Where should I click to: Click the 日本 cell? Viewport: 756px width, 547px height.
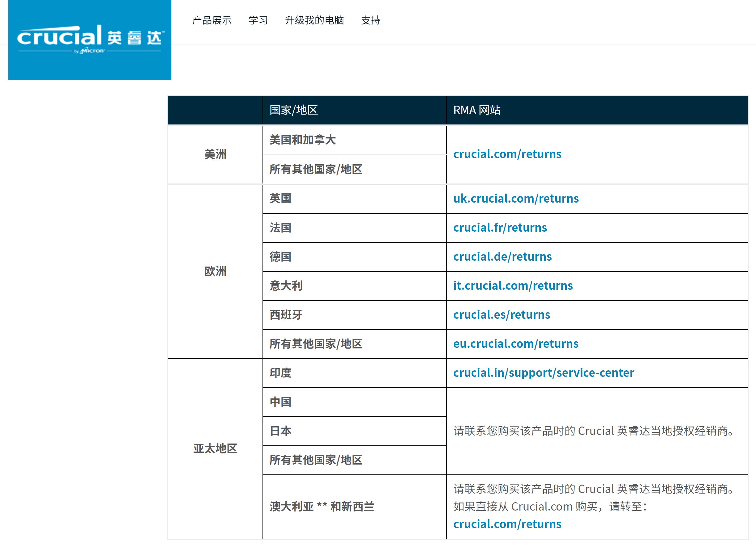click(x=355, y=431)
